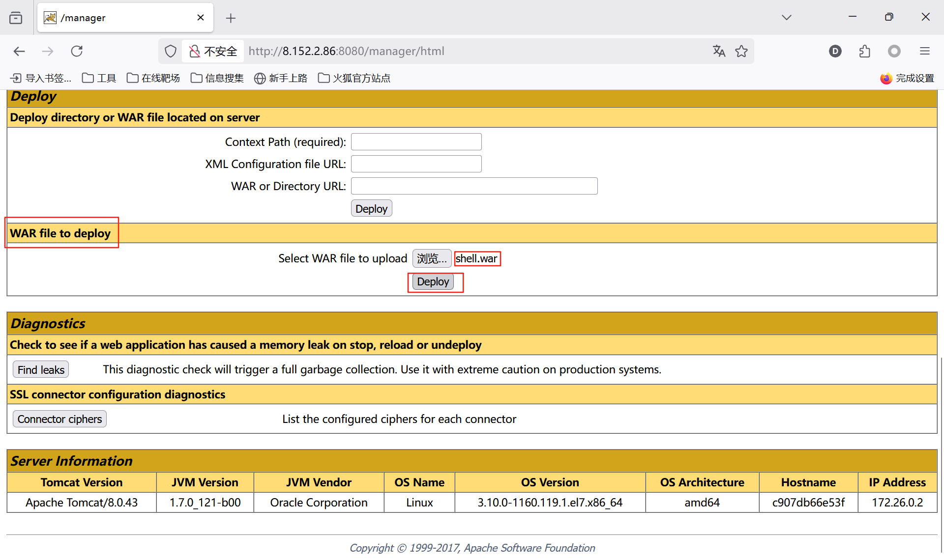Open the 在线靶场 bookmarks folder

coord(153,78)
